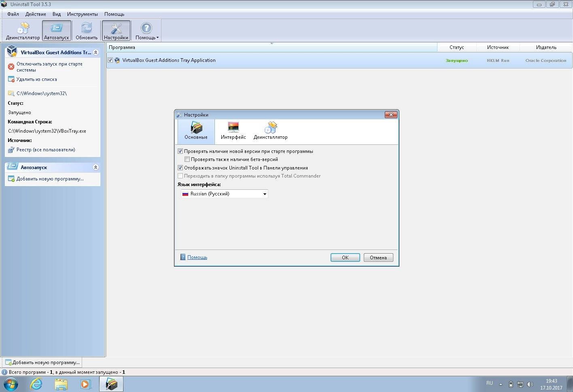Open the Windows Start menu

(11, 384)
